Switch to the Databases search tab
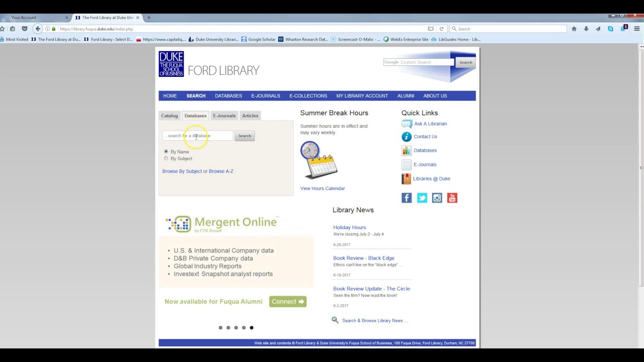The image size is (644, 362). coord(195,116)
